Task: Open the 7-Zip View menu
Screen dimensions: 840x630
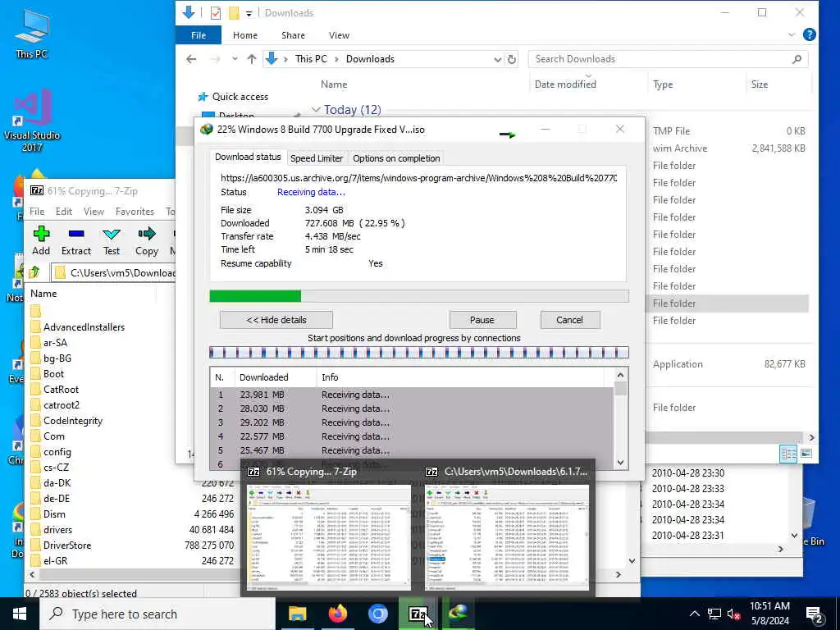Action: [x=94, y=212]
